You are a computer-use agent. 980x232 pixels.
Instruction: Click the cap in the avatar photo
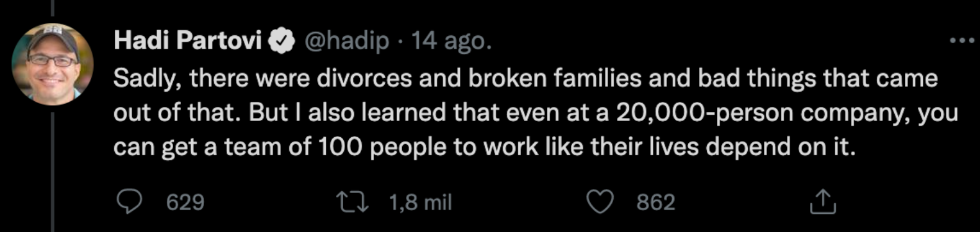[x=53, y=39]
